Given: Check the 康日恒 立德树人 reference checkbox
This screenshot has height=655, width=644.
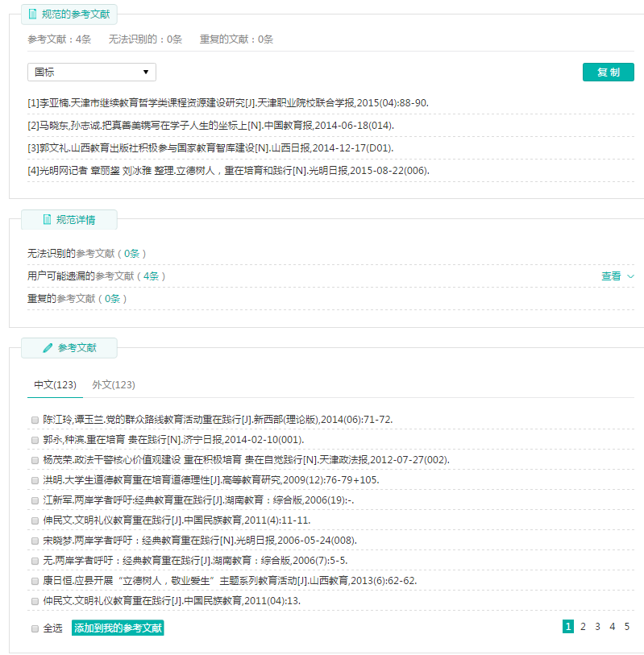Looking at the screenshot, I should point(35,581).
